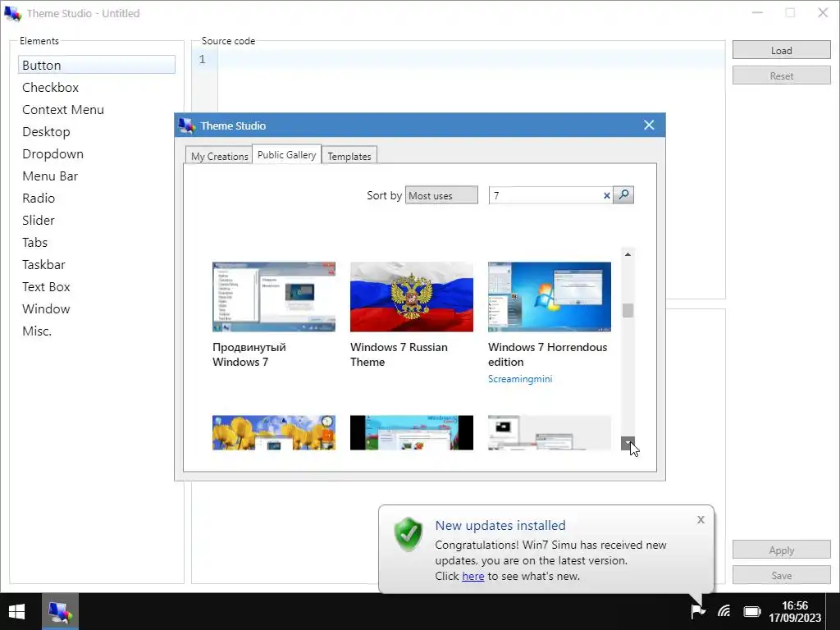Image resolution: width=840 pixels, height=630 pixels.
Task: Click the gallery scrollbar up arrow
Action: pos(628,254)
